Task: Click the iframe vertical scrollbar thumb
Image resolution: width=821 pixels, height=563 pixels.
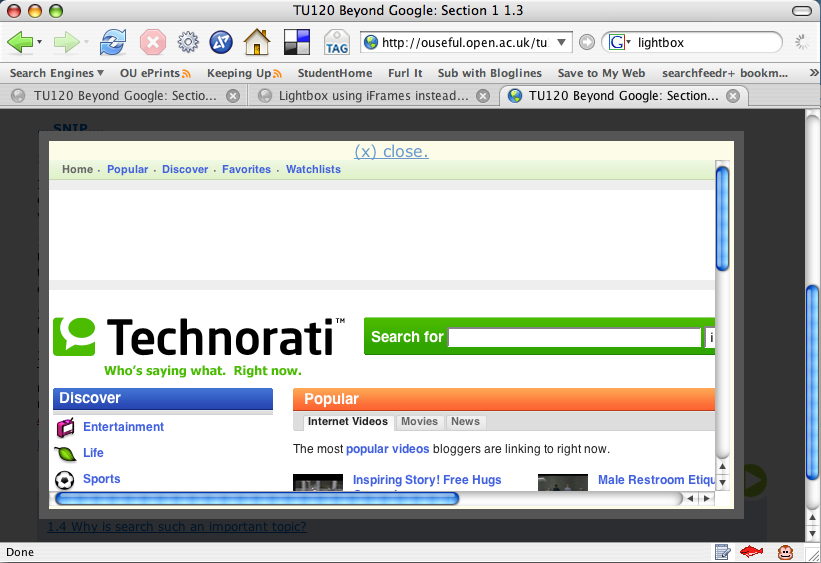Action: click(x=723, y=218)
